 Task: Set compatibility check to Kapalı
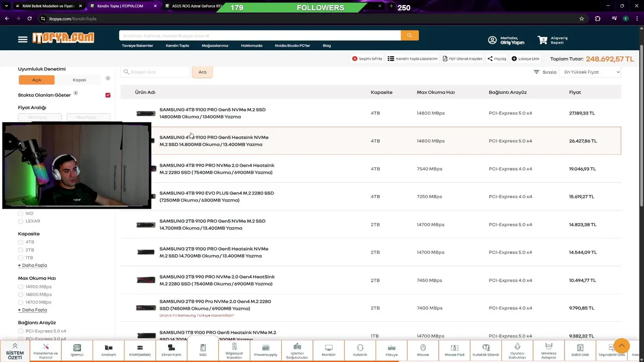[79, 80]
